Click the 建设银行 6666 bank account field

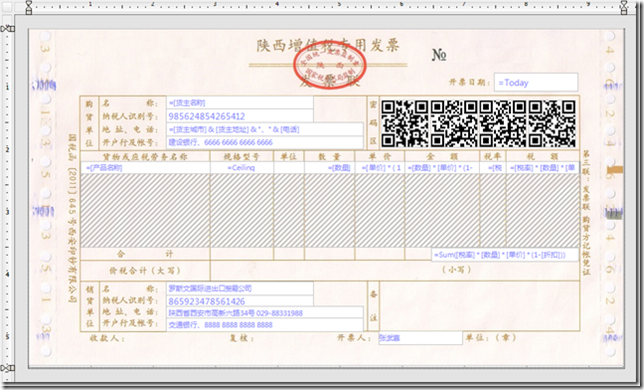coord(265,142)
